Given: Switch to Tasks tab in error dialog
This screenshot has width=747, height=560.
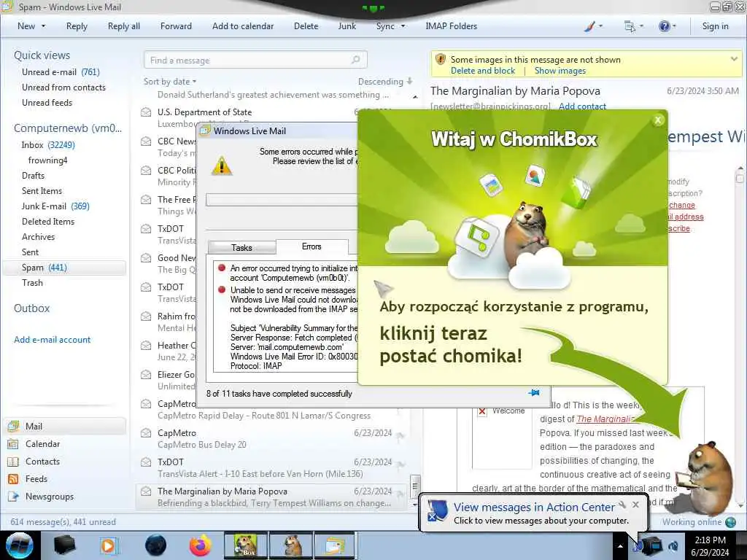Looking at the screenshot, I should (241, 248).
